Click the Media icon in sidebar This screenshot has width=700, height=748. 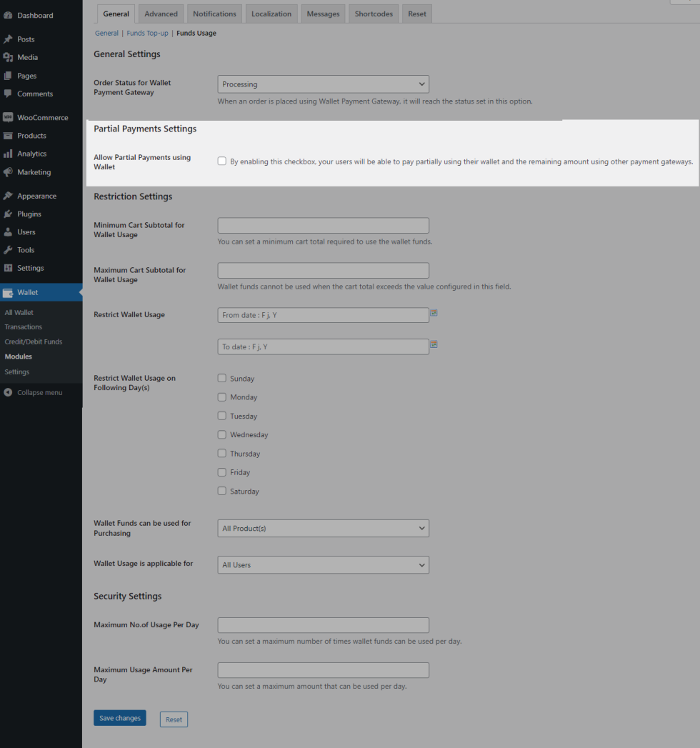[8, 57]
